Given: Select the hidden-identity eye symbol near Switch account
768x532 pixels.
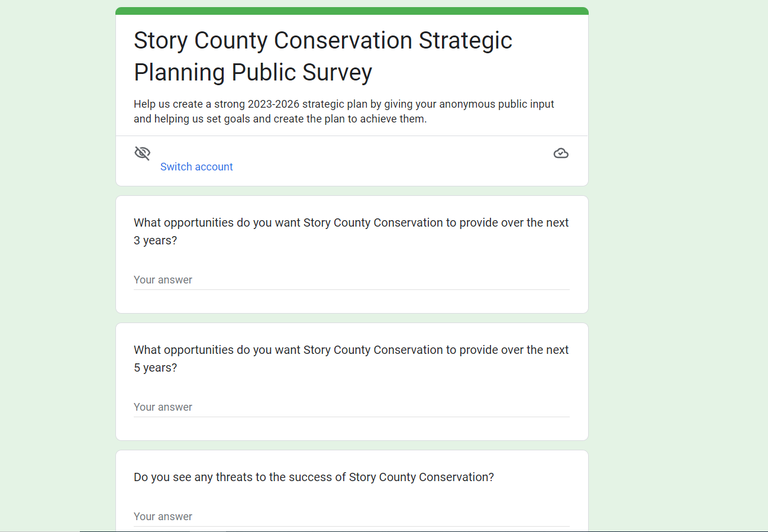Looking at the screenshot, I should coord(142,153).
